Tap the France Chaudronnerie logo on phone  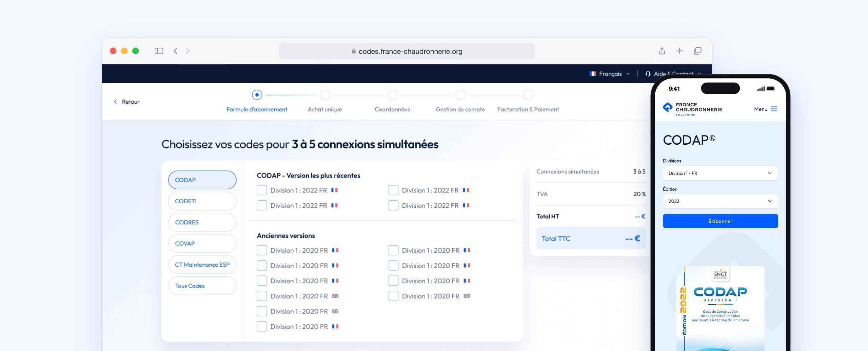tap(692, 109)
